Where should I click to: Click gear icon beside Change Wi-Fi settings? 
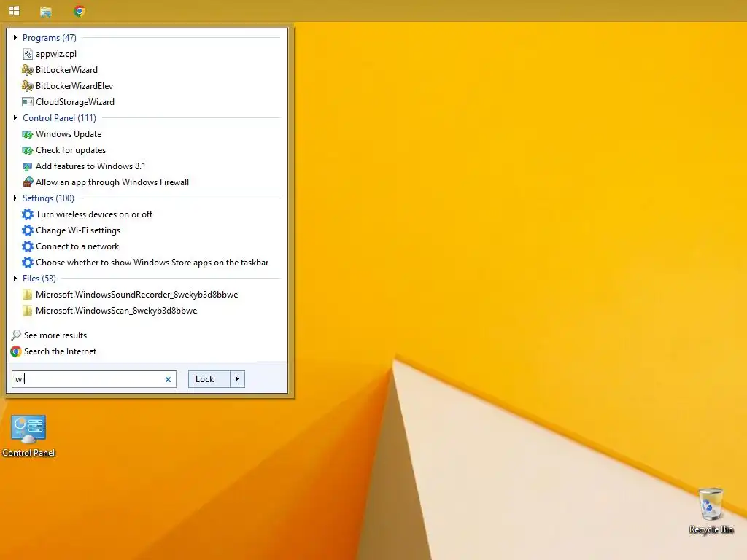[28, 230]
